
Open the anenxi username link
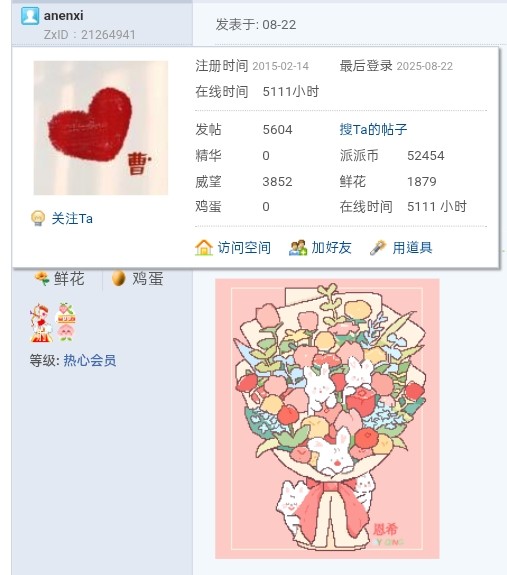tap(63, 16)
